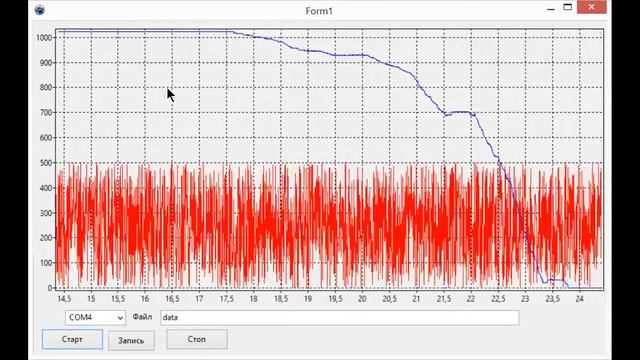Click the Запись button

131,340
